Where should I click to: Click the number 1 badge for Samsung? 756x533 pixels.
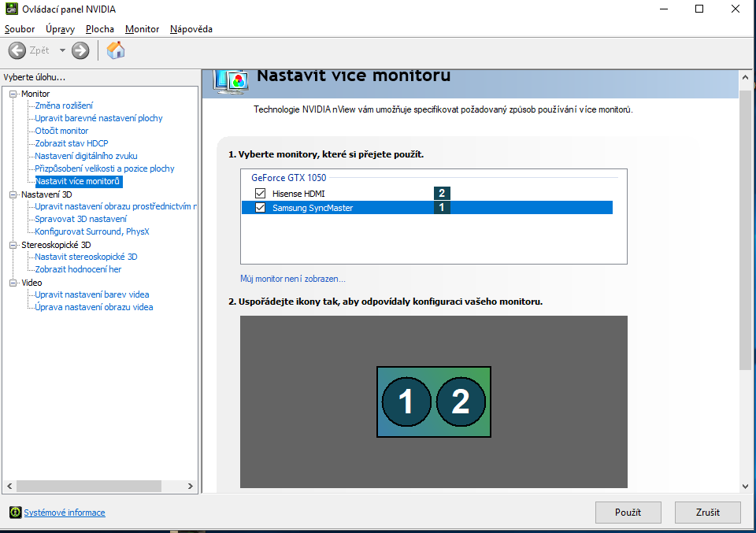tap(442, 208)
